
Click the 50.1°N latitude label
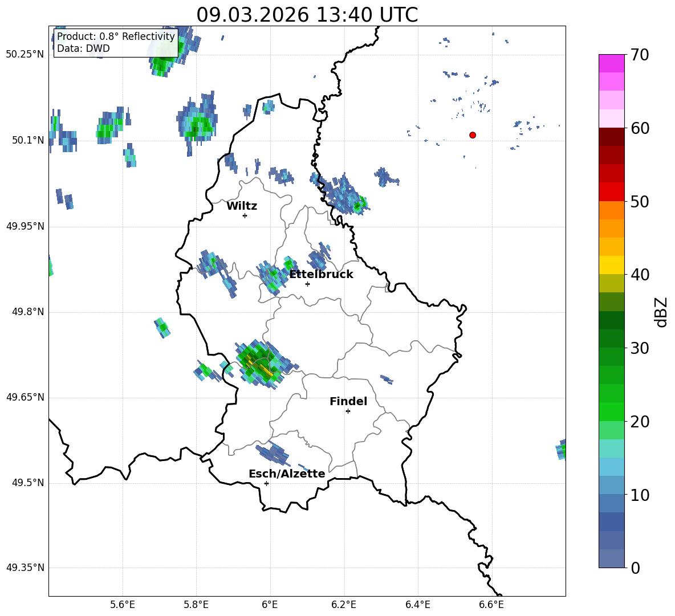click(x=28, y=140)
